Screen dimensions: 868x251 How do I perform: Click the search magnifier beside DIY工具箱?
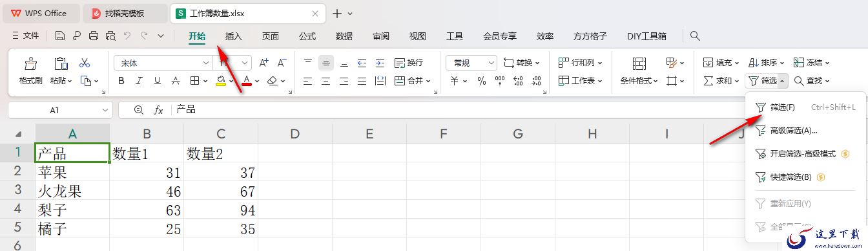695,36
